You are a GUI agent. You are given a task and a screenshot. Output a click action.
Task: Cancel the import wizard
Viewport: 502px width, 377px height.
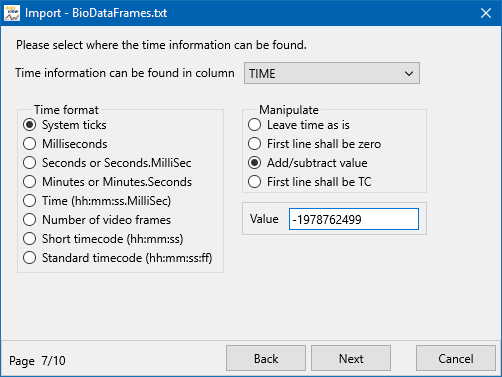click(456, 358)
